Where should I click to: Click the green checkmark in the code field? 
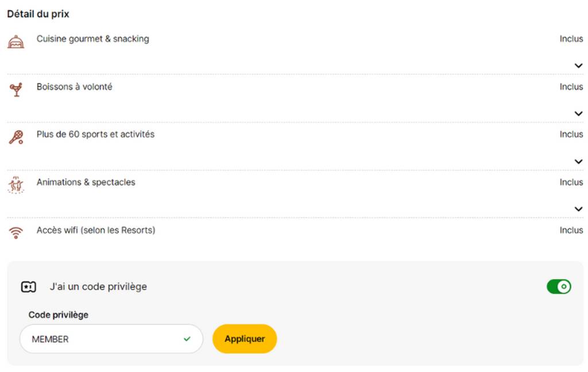tap(187, 339)
